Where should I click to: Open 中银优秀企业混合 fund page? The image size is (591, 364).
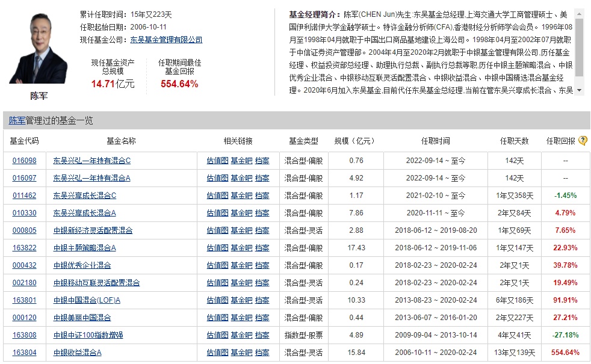point(82,265)
